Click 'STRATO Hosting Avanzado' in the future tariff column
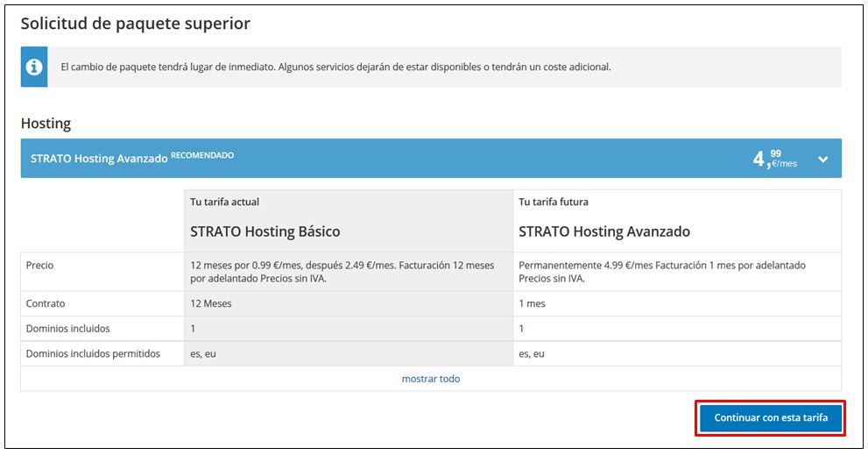The image size is (868, 455). [604, 232]
